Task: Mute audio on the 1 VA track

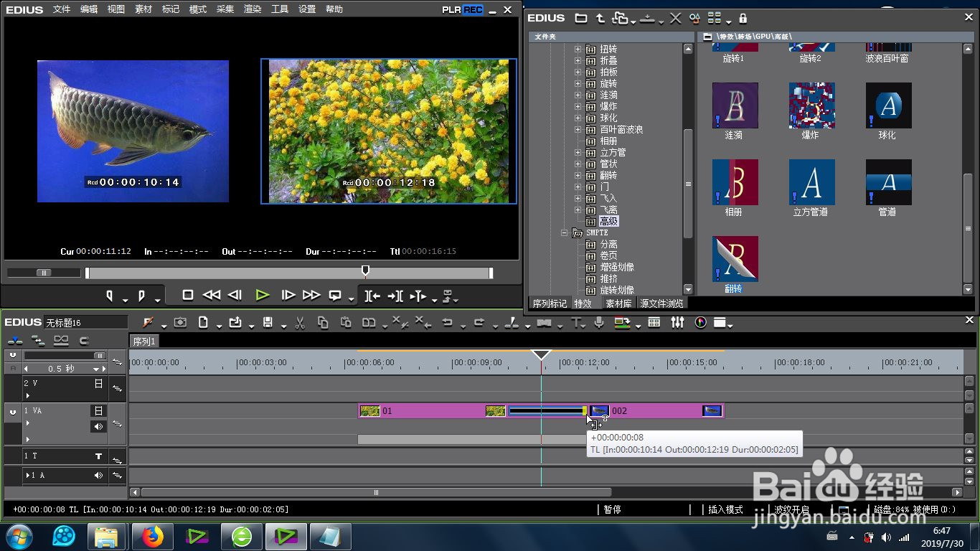Action: coord(98,427)
